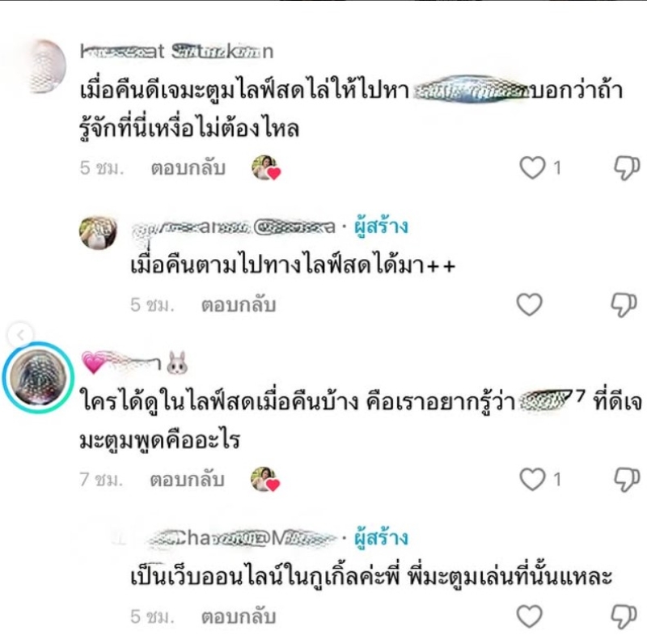Open creator-liked badge under 7 ชม. comment
The height and width of the screenshot is (644, 647).
point(265,479)
